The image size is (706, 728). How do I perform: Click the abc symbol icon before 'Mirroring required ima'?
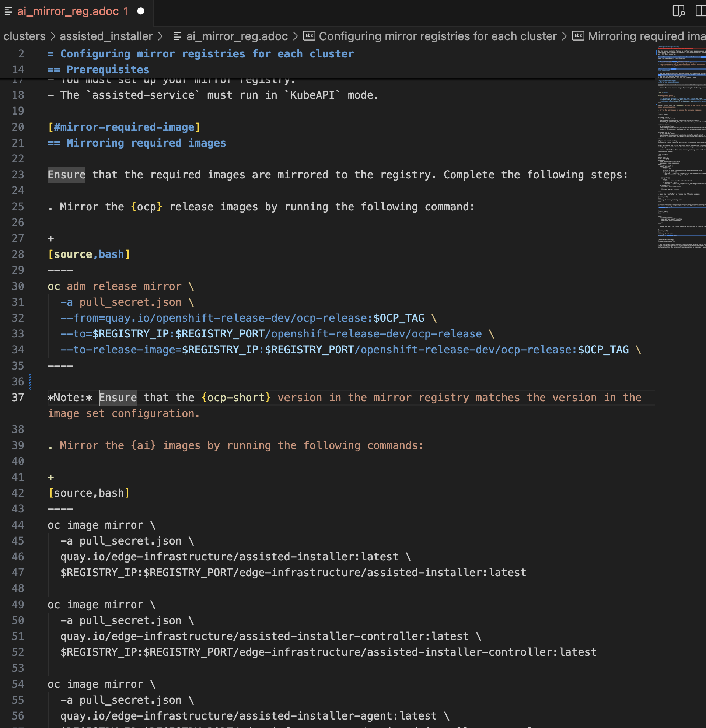578,36
